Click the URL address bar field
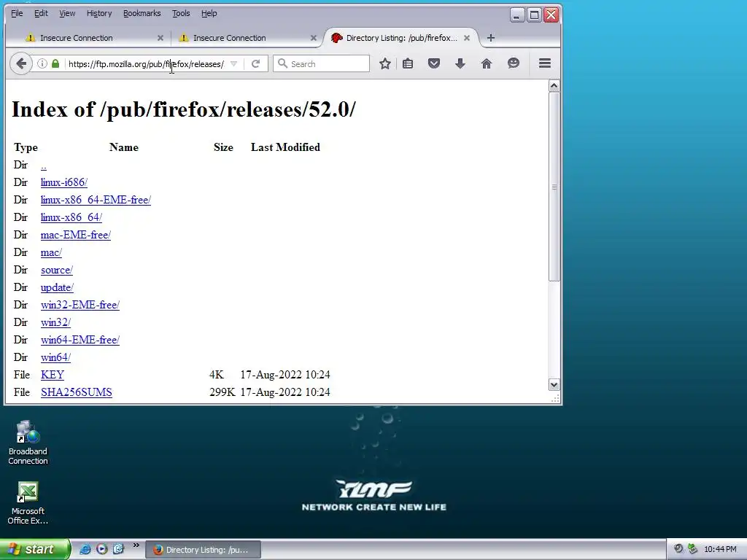The image size is (747, 560). (x=146, y=64)
